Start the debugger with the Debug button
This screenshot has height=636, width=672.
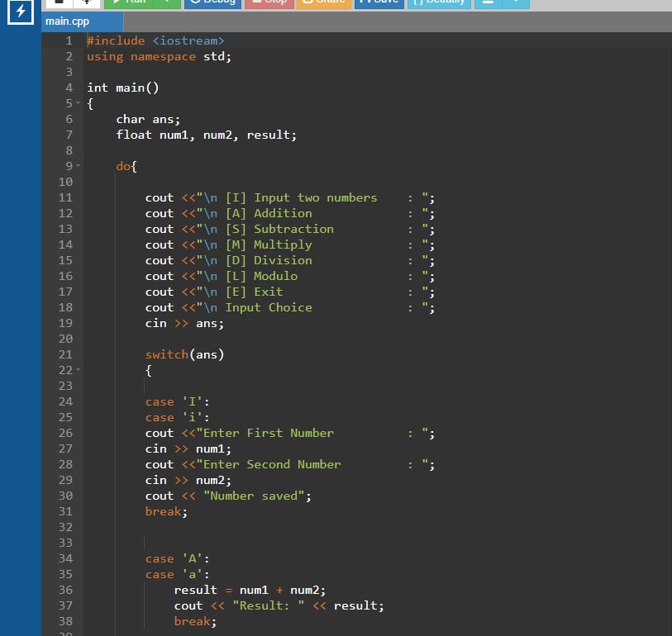point(212,2)
